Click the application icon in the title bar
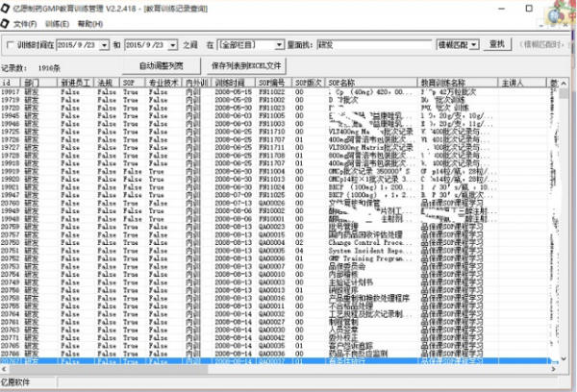577x392 pixels. [7, 7]
